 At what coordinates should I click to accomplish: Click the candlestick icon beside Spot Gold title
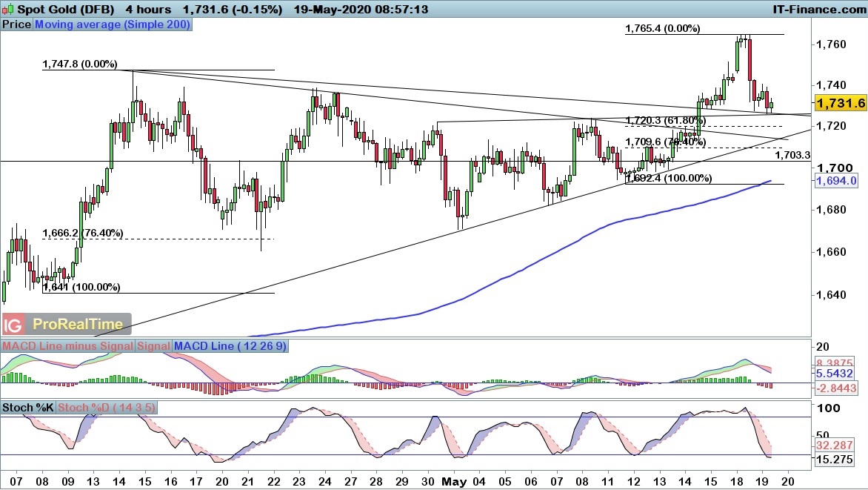7,10
